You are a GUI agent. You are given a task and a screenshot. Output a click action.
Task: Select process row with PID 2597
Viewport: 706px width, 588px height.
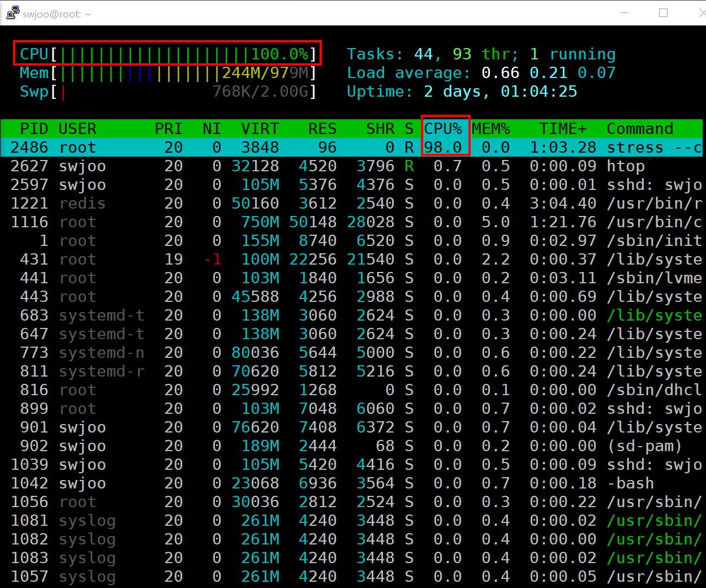351,184
